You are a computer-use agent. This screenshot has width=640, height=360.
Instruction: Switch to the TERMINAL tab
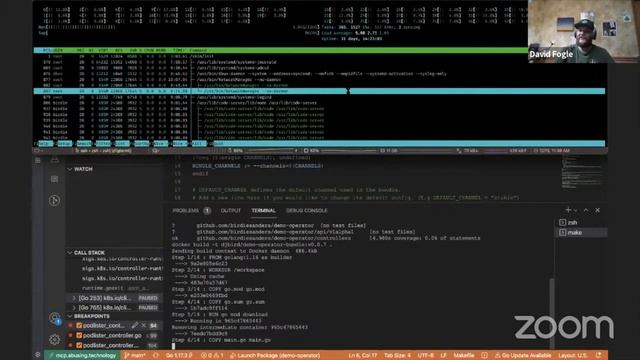263,210
